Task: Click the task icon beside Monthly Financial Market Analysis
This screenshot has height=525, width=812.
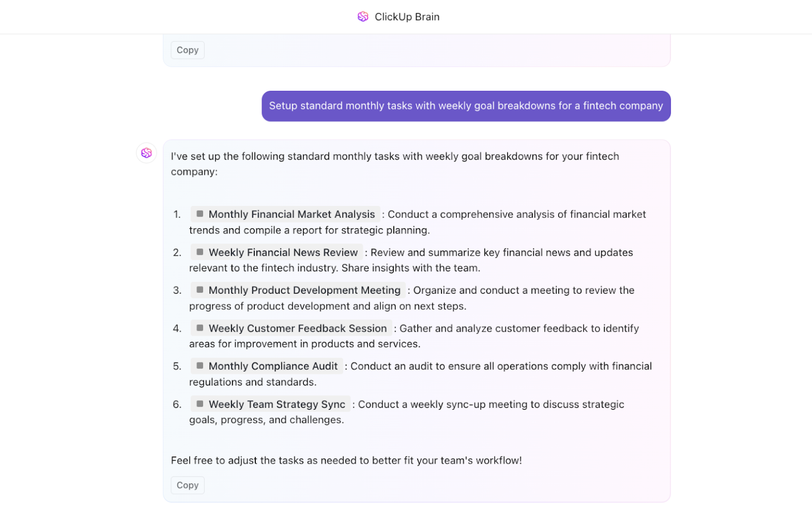Action: (200, 213)
